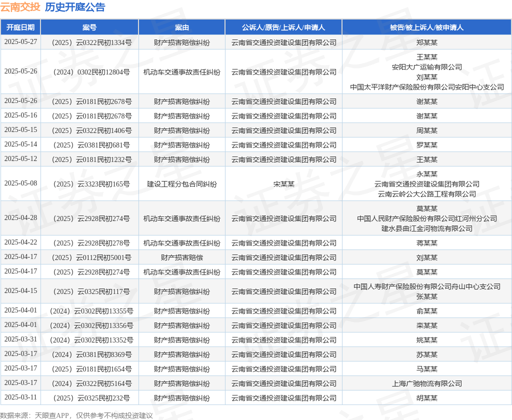The height and width of the screenshot is (420, 512).
Task: Click defendant 安阳大广运输有限公司
Action: point(426,67)
